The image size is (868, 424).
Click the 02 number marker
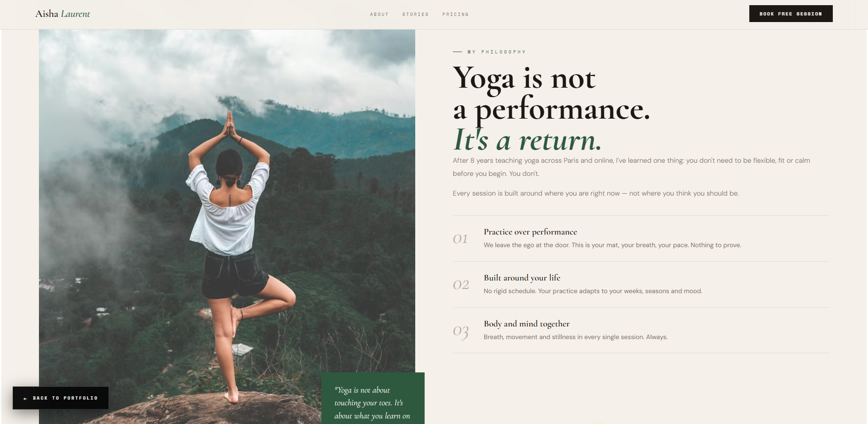tap(461, 285)
